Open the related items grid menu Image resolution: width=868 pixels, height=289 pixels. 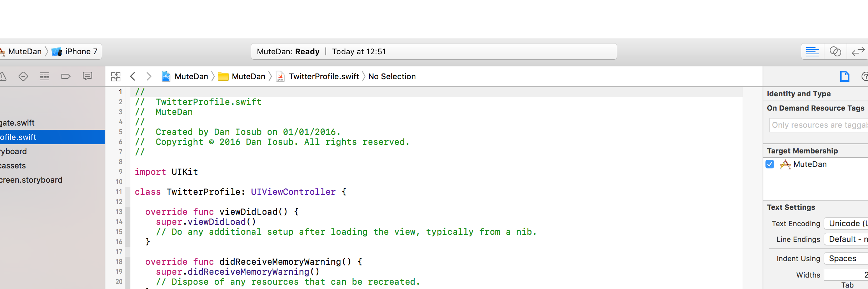[x=116, y=76]
